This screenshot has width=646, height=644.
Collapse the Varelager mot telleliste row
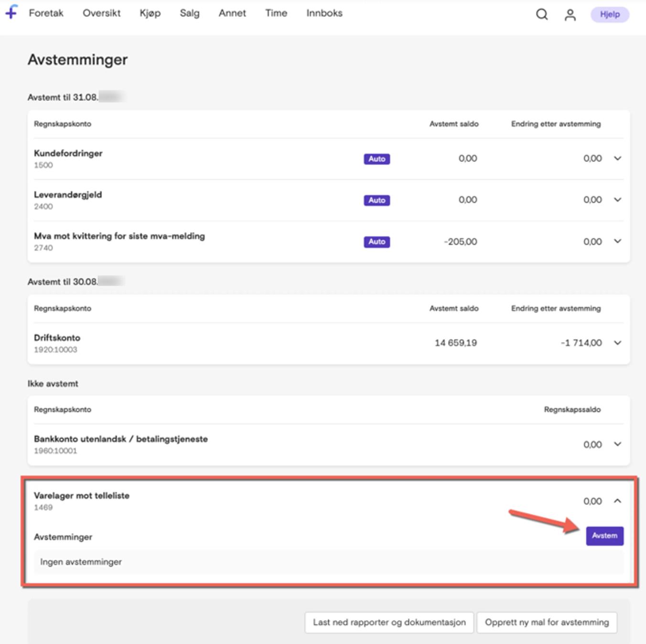(x=617, y=501)
